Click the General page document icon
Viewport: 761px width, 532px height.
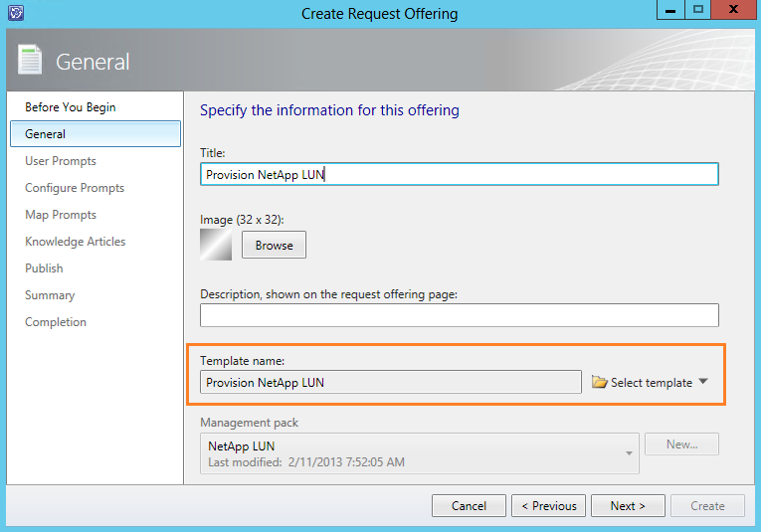pos(30,60)
